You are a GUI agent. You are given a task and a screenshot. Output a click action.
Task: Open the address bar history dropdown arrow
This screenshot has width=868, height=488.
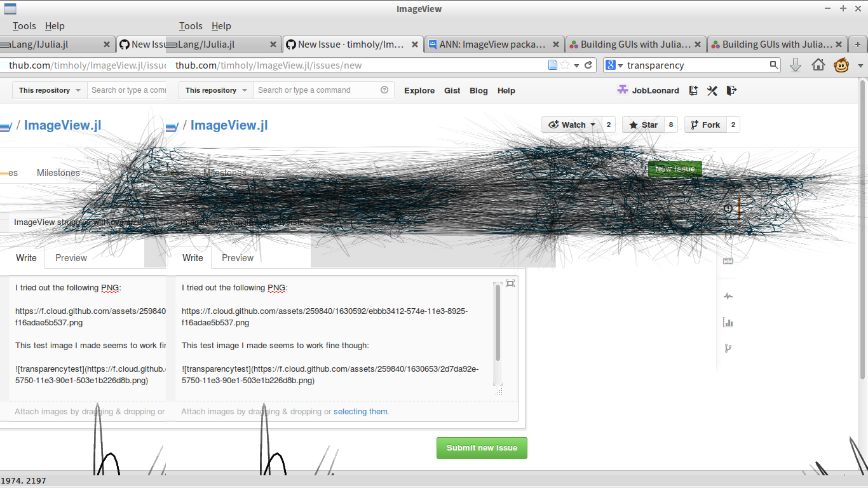pyautogui.click(x=577, y=65)
